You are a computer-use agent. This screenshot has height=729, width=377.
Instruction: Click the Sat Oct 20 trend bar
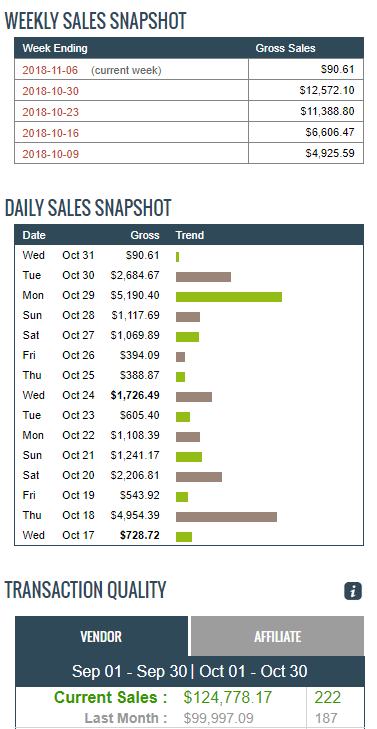point(199,477)
